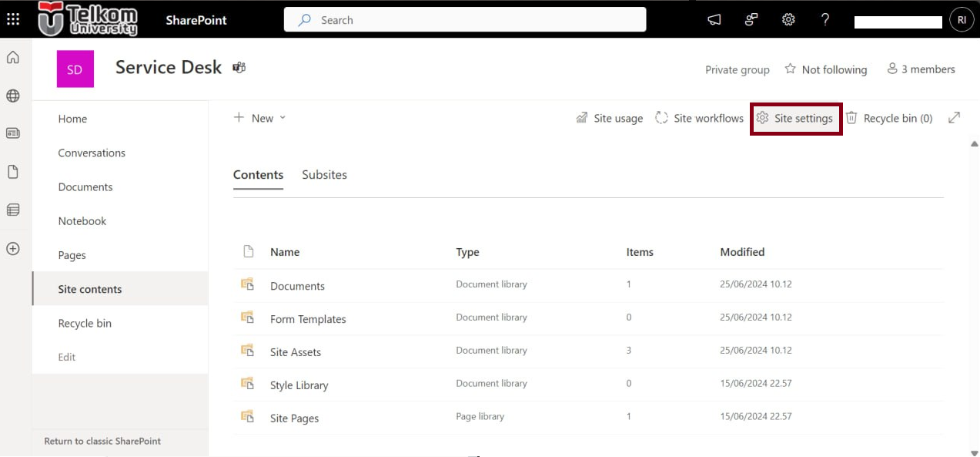
Task: Select Conversations in left navigation
Action: tap(92, 153)
